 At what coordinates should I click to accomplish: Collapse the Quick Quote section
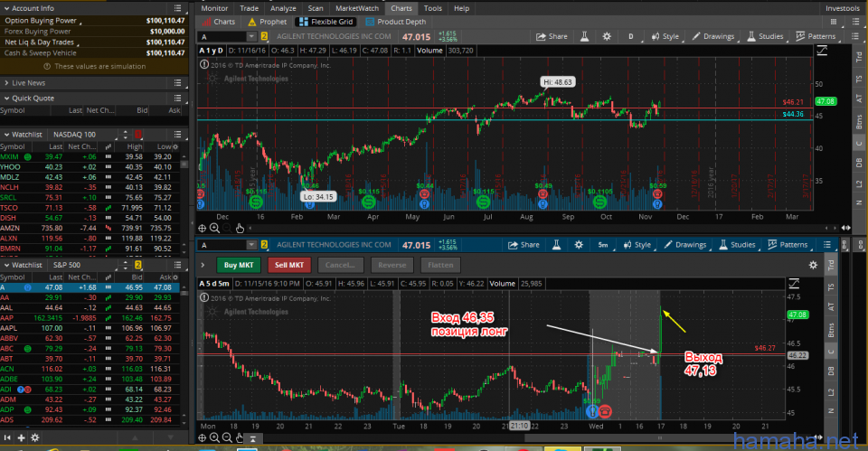pyautogui.click(x=6, y=98)
